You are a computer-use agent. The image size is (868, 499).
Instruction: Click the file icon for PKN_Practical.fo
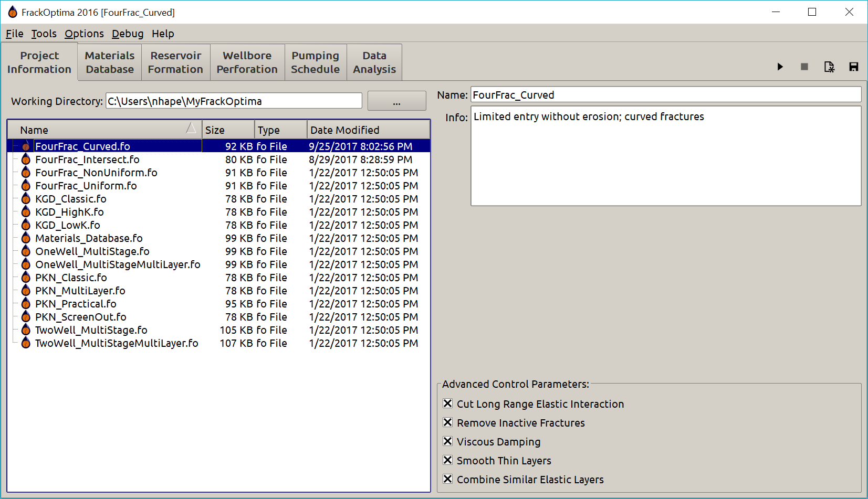26,303
